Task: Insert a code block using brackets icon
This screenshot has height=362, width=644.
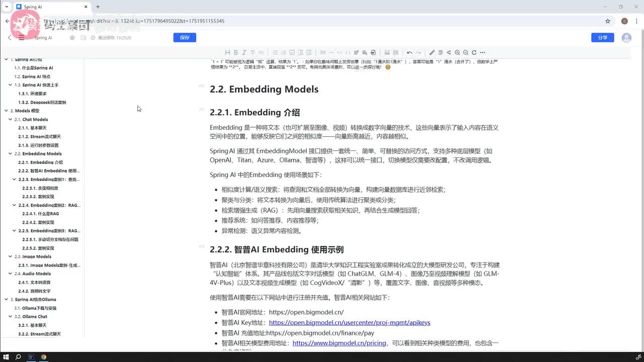Action: 348,52
